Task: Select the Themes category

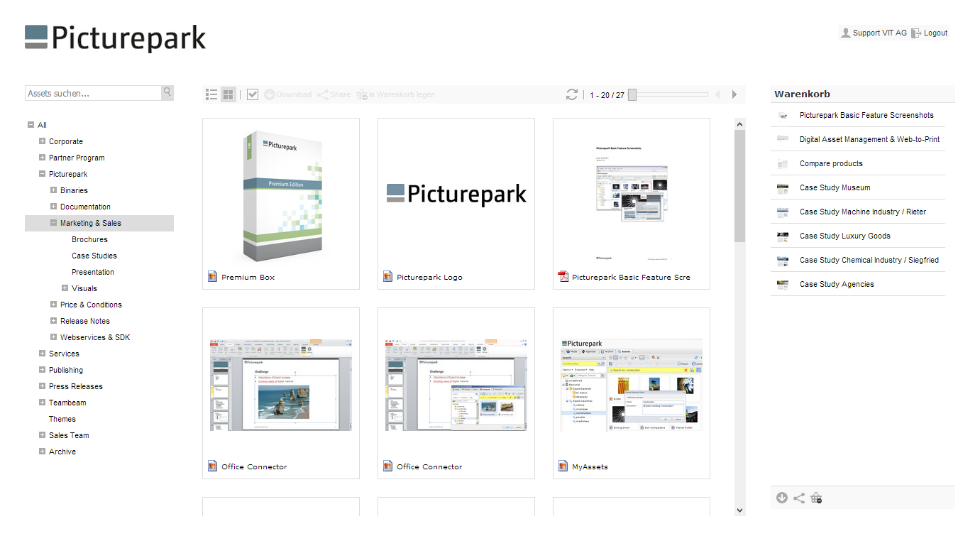Action: click(x=62, y=419)
